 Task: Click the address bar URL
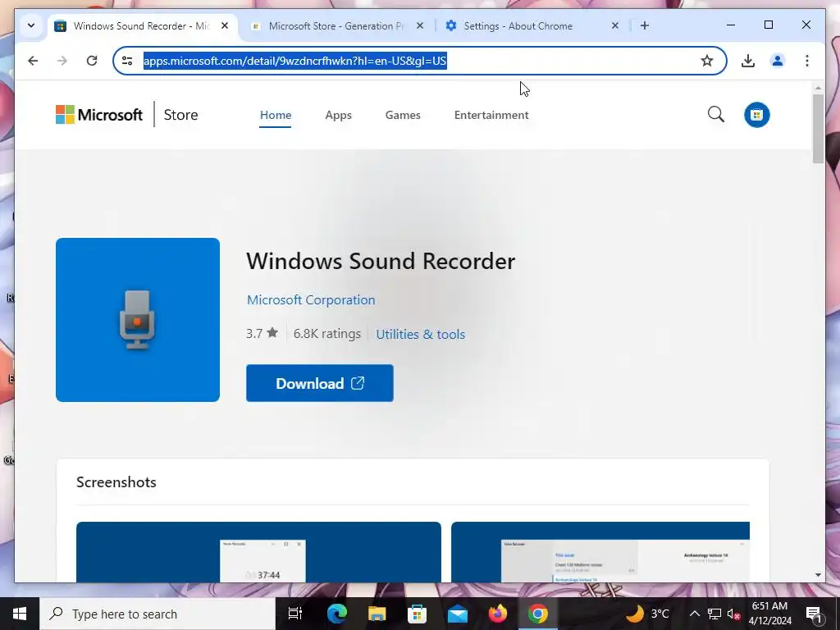coord(294,61)
